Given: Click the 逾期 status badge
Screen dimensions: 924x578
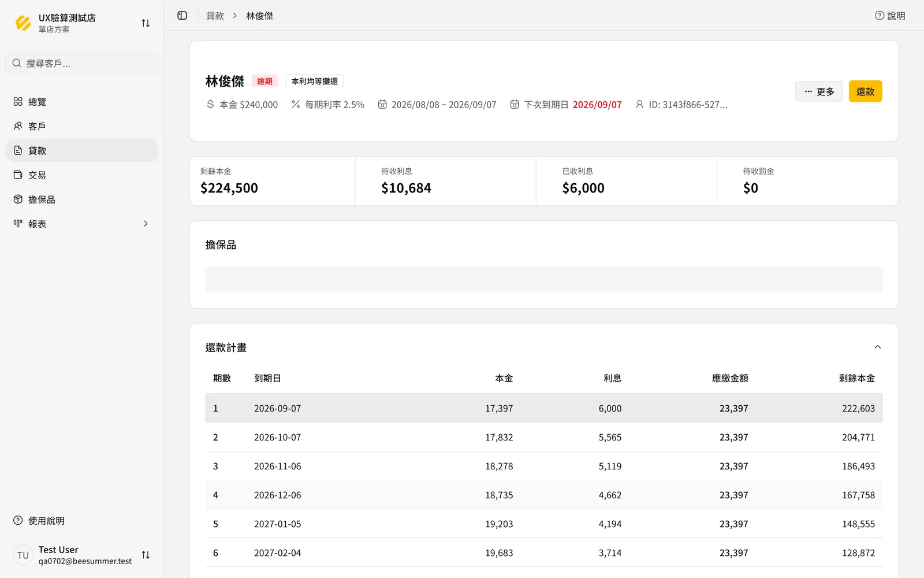Looking at the screenshot, I should coord(264,81).
